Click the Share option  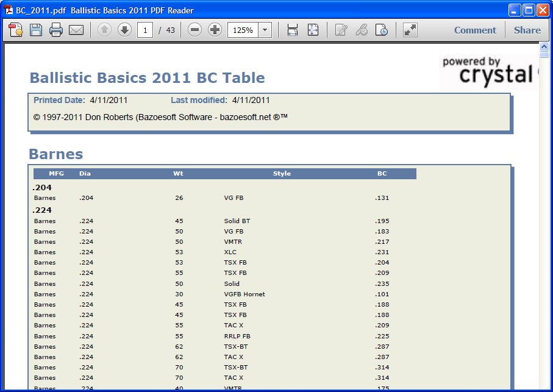pos(527,30)
